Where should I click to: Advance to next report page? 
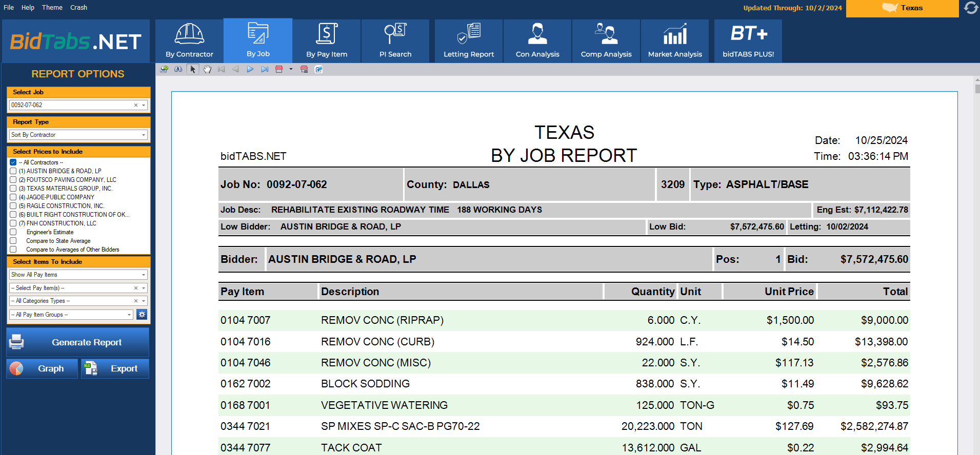click(x=250, y=69)
